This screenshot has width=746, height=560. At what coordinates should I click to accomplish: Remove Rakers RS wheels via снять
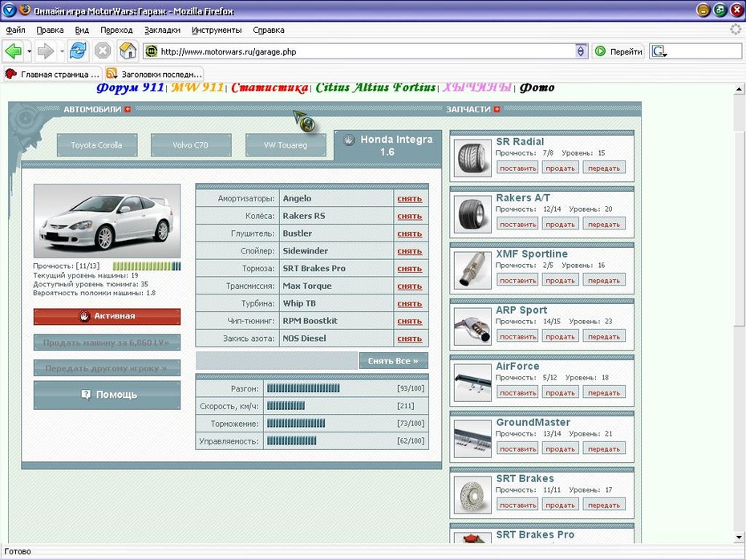click(x=410, y=217)
